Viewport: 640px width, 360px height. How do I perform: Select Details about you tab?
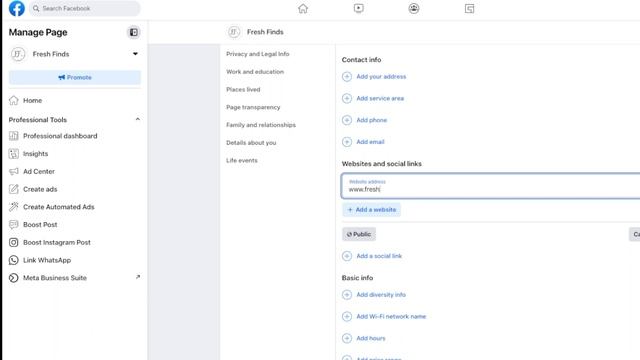coord(251,142)
